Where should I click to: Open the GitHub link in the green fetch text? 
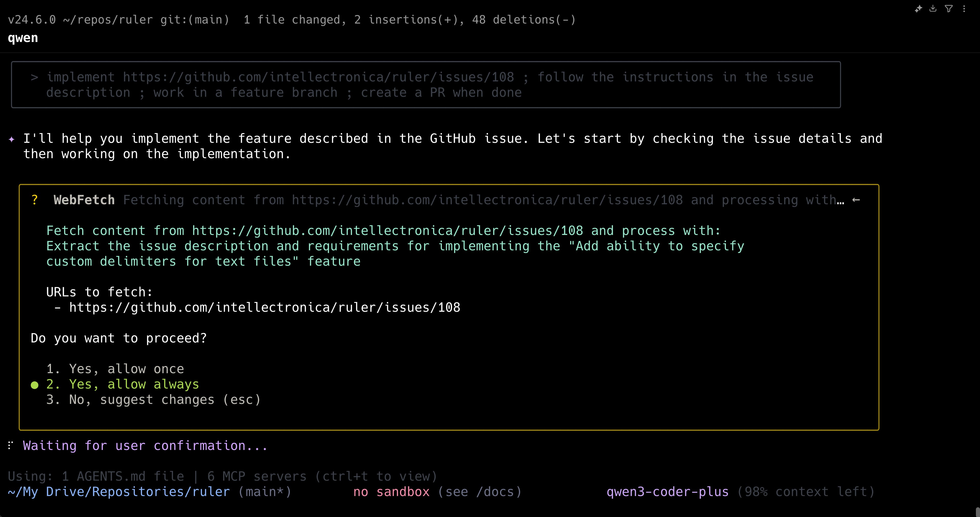pyautogui.click(x=387, y=231)
